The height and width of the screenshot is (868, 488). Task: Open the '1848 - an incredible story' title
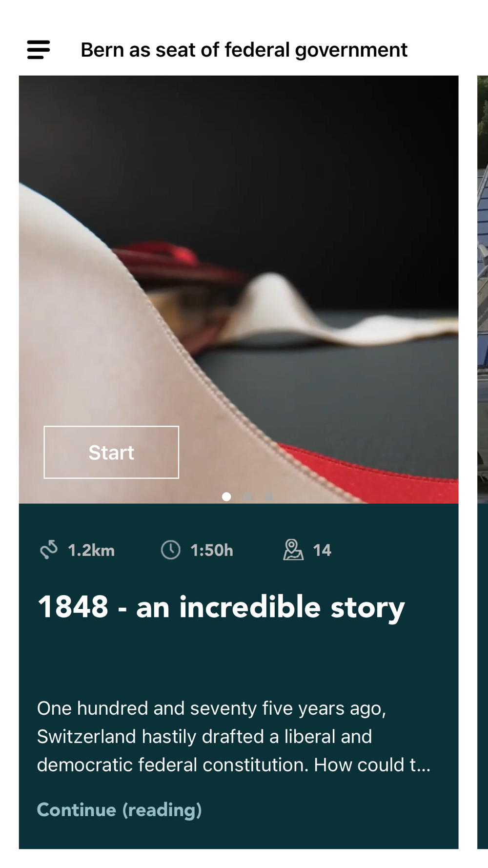point(222,607)
